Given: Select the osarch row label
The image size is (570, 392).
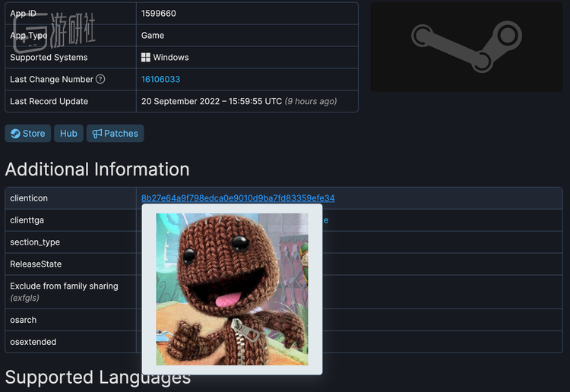Looking at the screenshot, I should coord(23,321).
